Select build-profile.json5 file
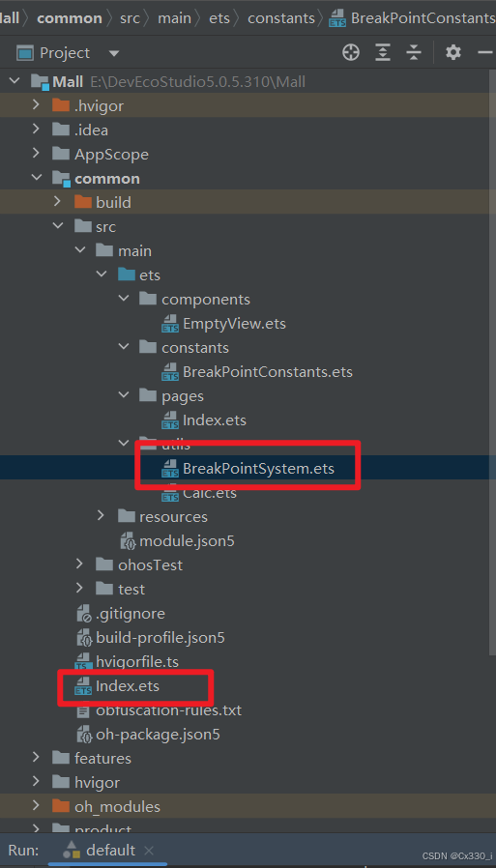The width and height of the screenshot is (496, 868). tap(160, 638)
